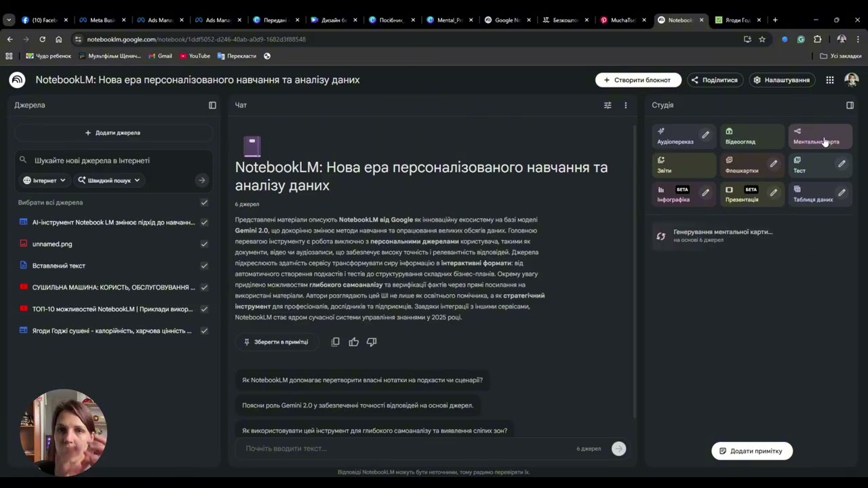Uncheck the AI-інструмент Notebook LM source

204,222
